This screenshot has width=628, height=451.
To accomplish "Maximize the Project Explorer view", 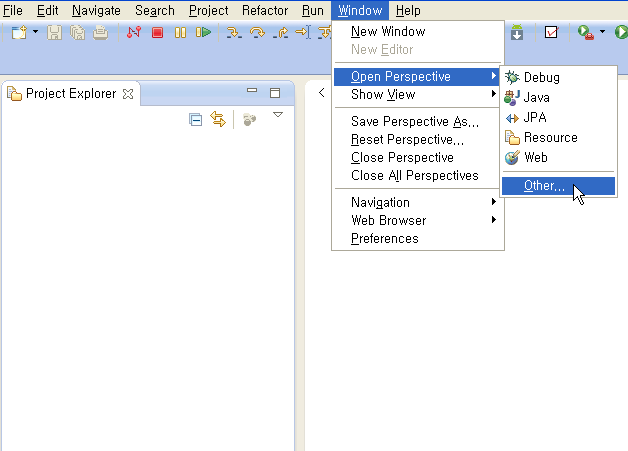I will click(275, 93).
